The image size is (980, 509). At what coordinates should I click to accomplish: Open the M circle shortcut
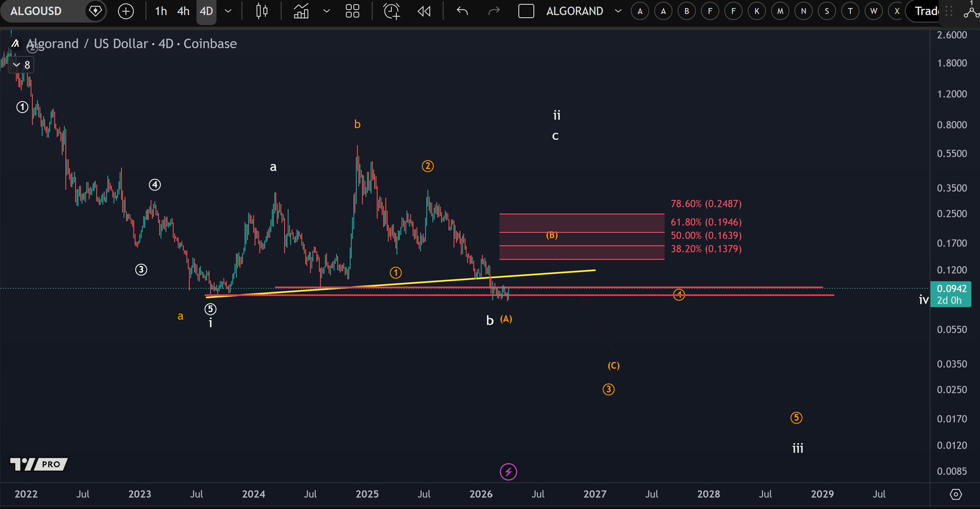tap(780, 11)
